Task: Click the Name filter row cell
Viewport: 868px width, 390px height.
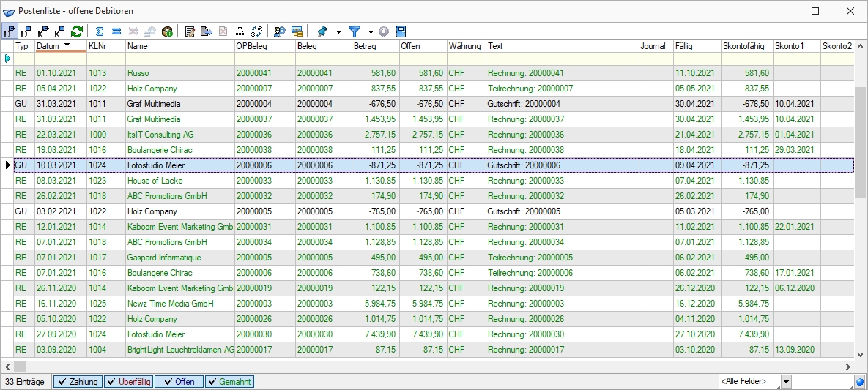Action: 180,59
